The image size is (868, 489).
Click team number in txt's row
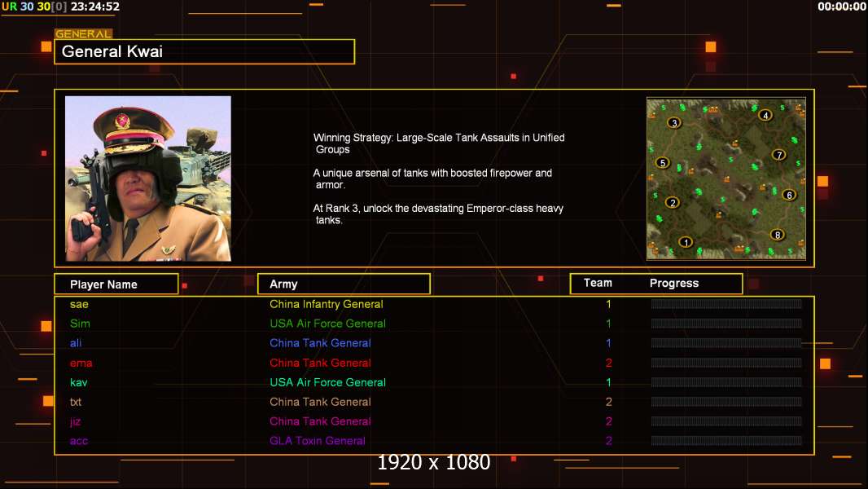click(x=608, y=402)
